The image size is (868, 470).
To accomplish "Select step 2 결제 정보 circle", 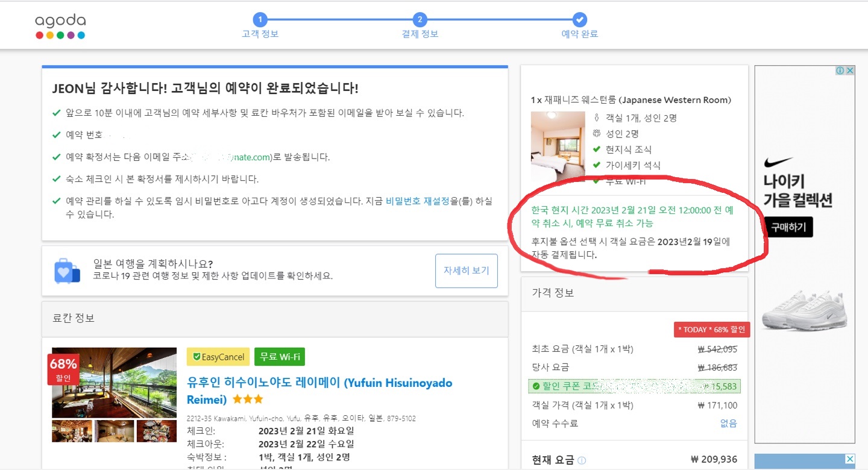I will click(x=420, y=20).
